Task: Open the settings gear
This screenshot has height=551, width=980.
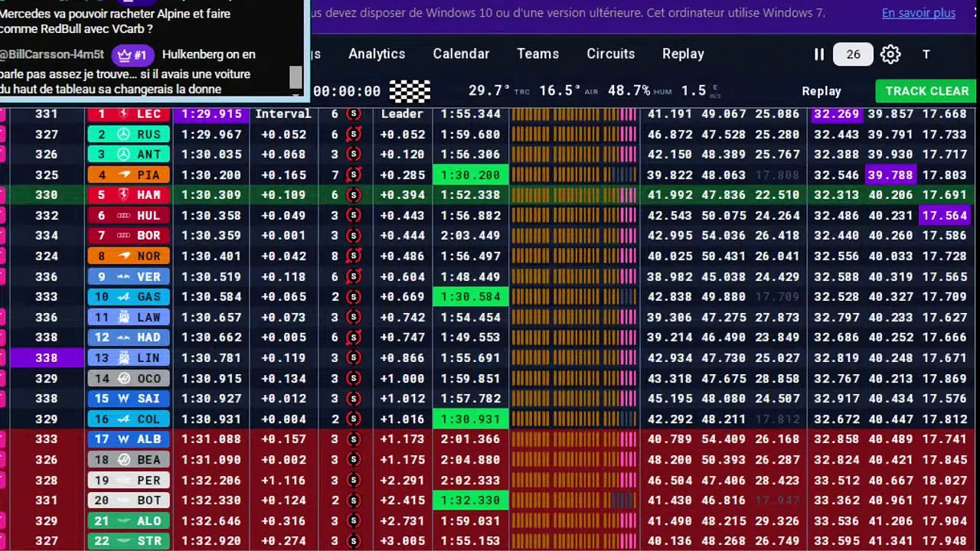Action: click(x=890, y=54)
